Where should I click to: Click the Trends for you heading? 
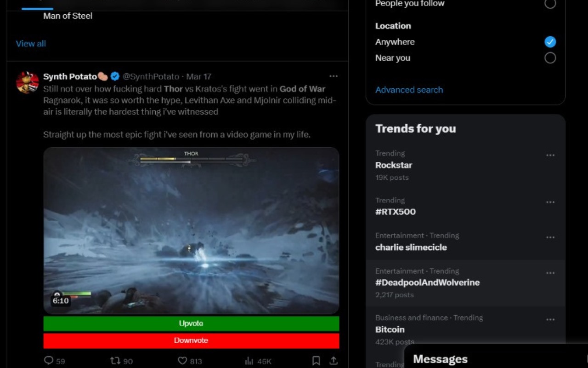click(x=415, y=128)
